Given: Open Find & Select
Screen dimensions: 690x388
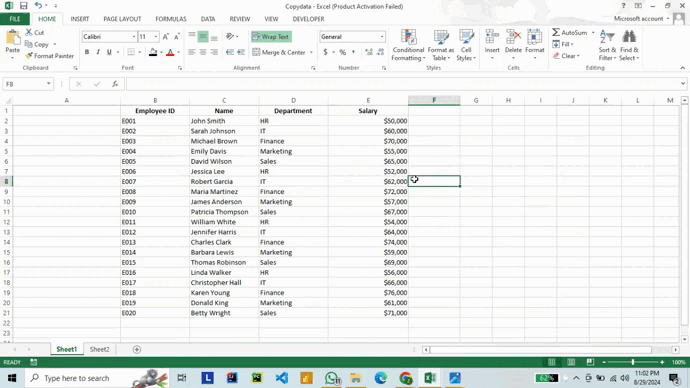Looking at the screenshot, I should pos(629,45).
